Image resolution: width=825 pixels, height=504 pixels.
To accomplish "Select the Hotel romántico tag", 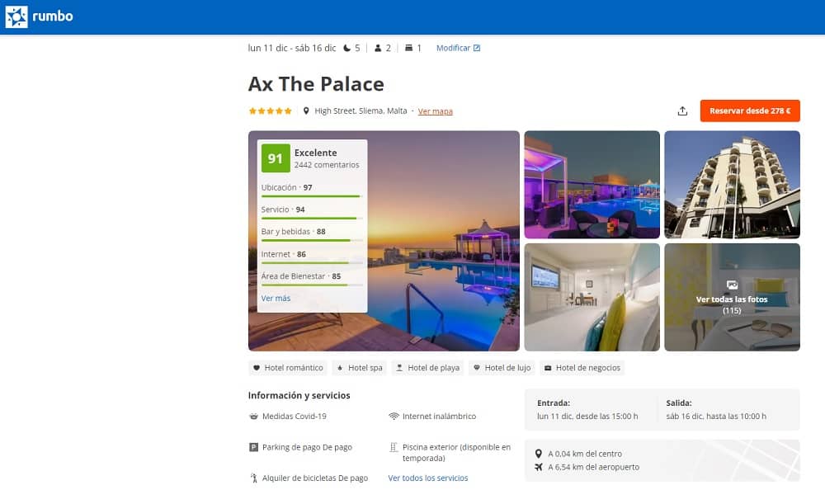I will (288, 368).
